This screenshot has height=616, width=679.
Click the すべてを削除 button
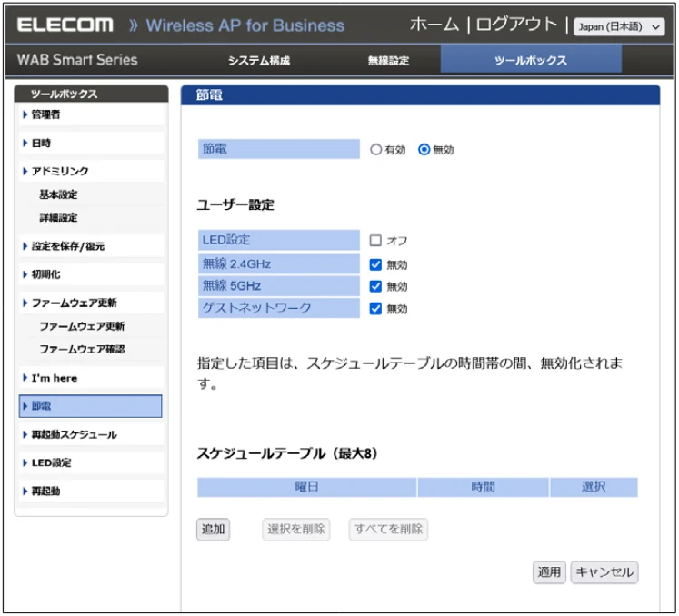tap(388, 529)
